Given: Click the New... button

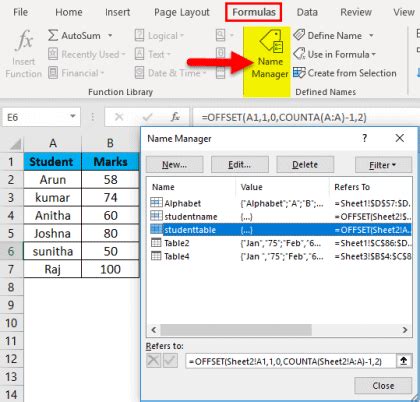Looking at the screenshot, I should [174, 165].
